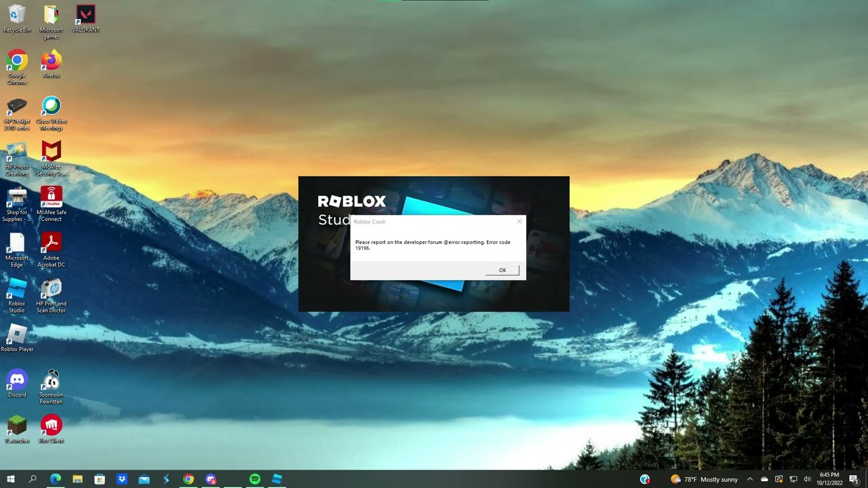
Task: Open Chrome from the taskbar
Action: pyautogui.click(x=189, y=479)
